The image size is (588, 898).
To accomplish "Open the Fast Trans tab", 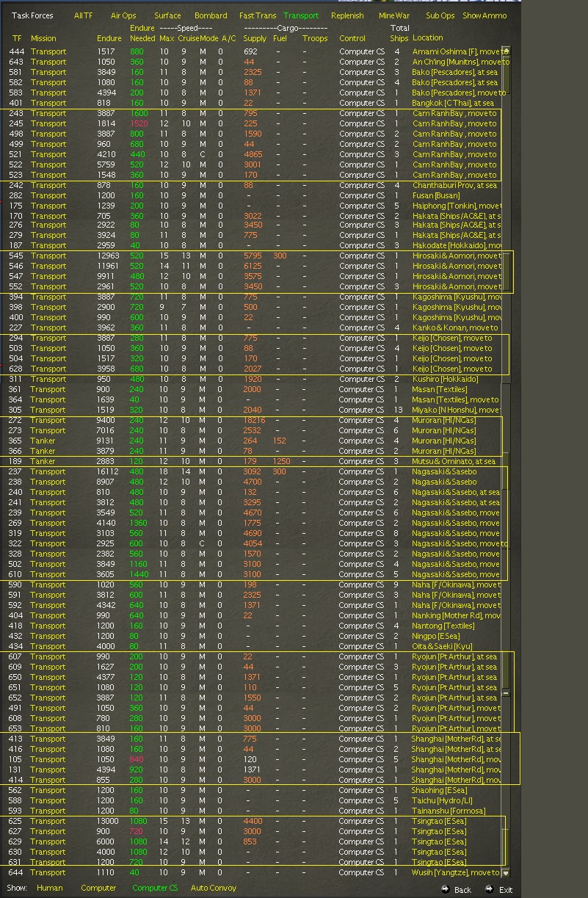I will tap(258, 15).
